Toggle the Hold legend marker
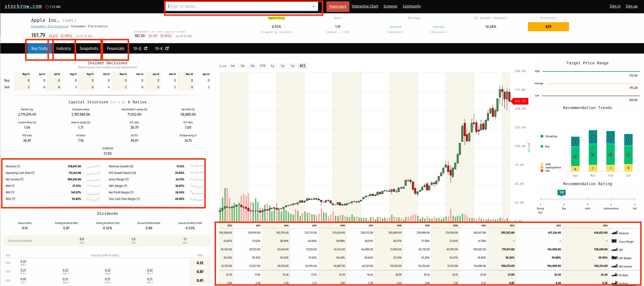The width and height of the screenshot is (644, 286). (541, 164)
